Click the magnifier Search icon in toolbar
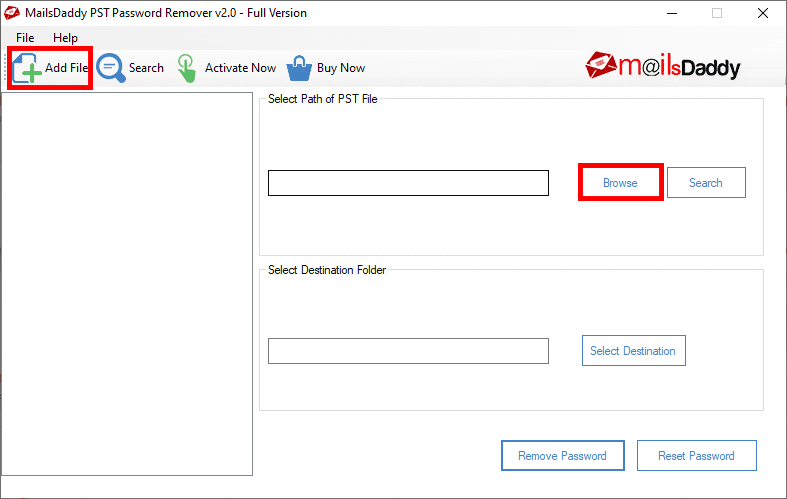 pos(110,68)
